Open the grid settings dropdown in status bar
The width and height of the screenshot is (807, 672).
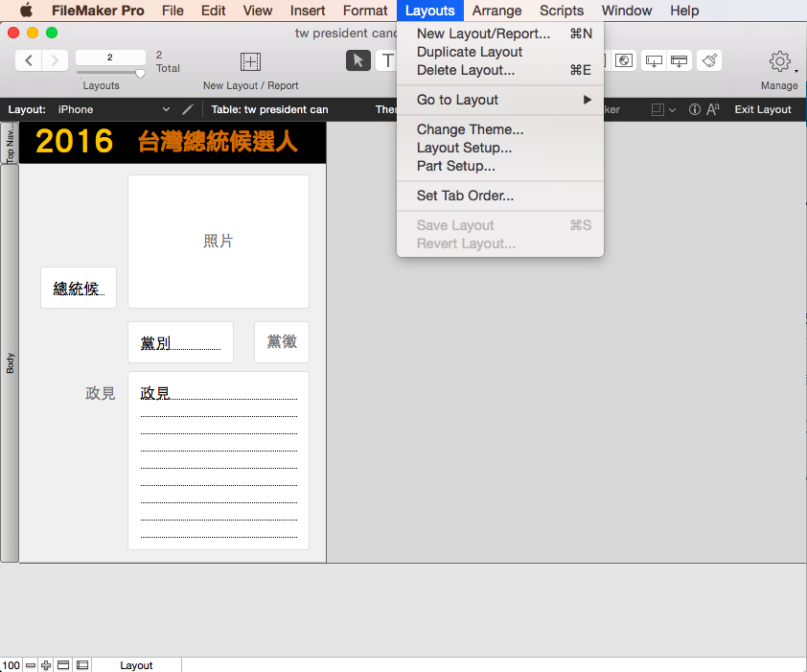coord(661,109)
